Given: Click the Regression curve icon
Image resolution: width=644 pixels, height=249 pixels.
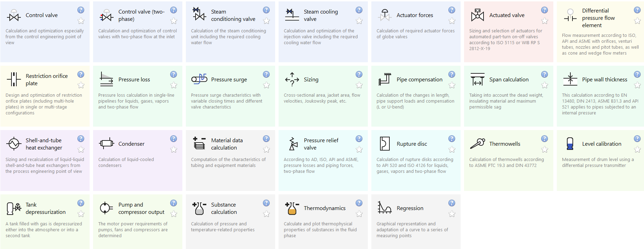Looking at the screenshot, I should coord(385,208).
